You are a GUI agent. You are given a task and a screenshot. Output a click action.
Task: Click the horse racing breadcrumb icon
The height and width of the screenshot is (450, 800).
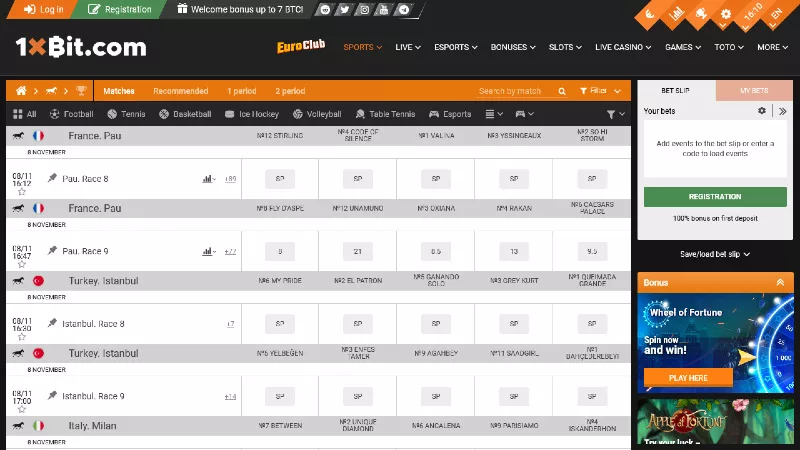51,91
